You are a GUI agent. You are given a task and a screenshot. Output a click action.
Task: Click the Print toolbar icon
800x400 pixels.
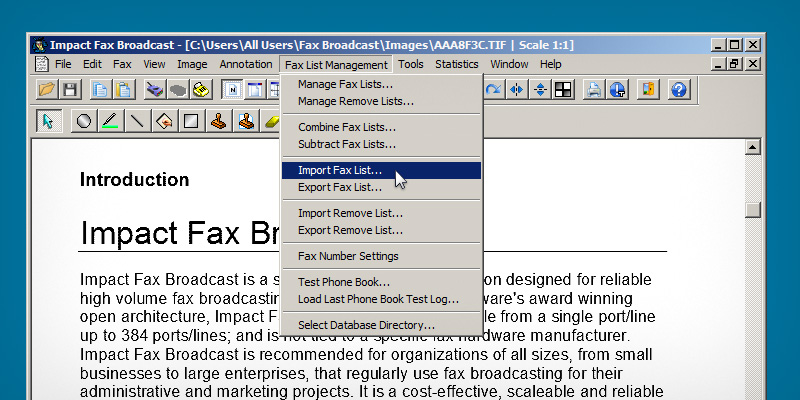(x=594, y=90)
